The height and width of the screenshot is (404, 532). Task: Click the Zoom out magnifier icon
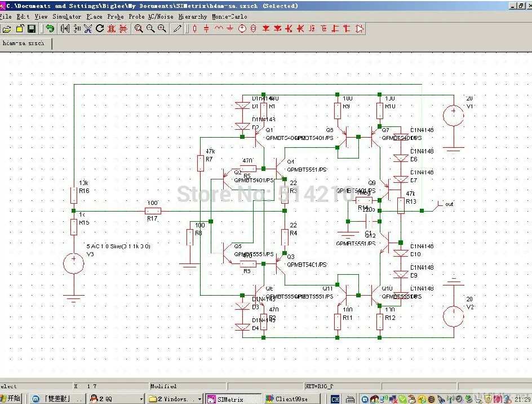(x=150, y=29)
